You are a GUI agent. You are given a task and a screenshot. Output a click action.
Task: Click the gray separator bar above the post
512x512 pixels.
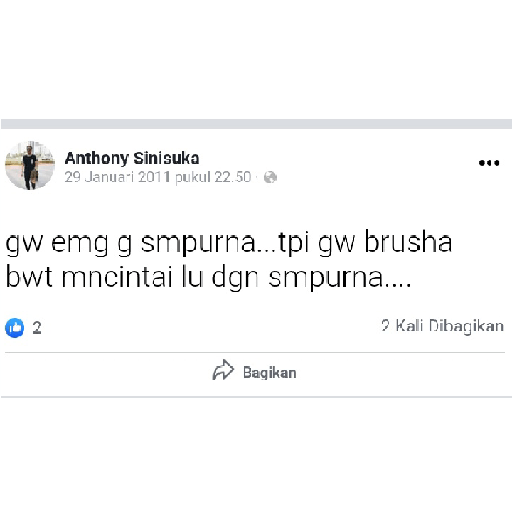(256, 124)
